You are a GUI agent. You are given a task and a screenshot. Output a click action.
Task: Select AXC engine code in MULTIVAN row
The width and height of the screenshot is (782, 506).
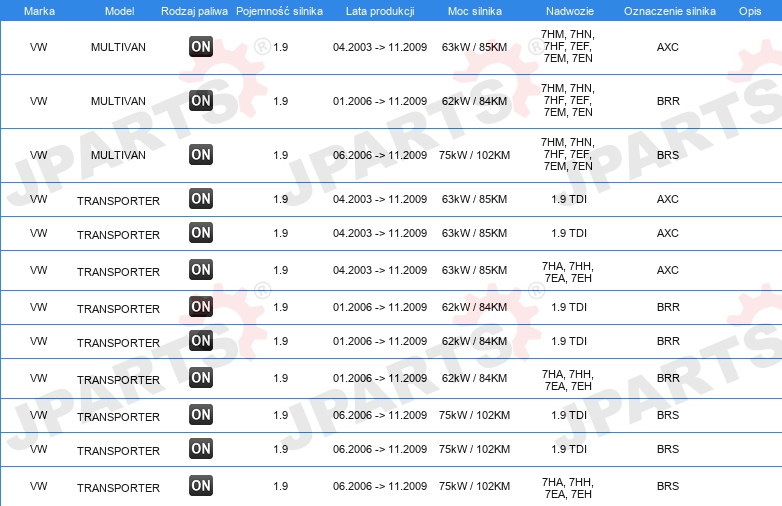pos(668,47)
